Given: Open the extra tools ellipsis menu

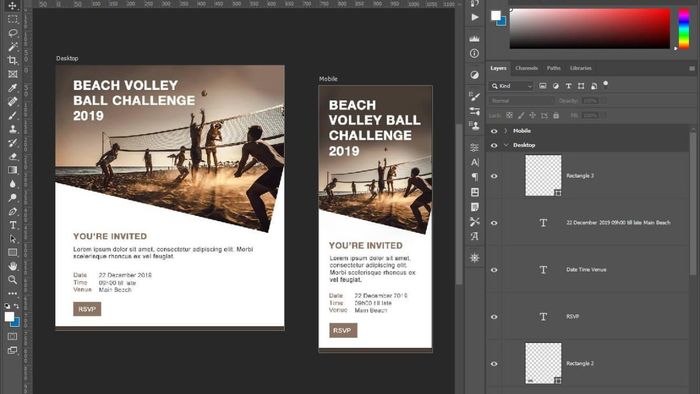Looking at the screenshot, I should (12, 294).
